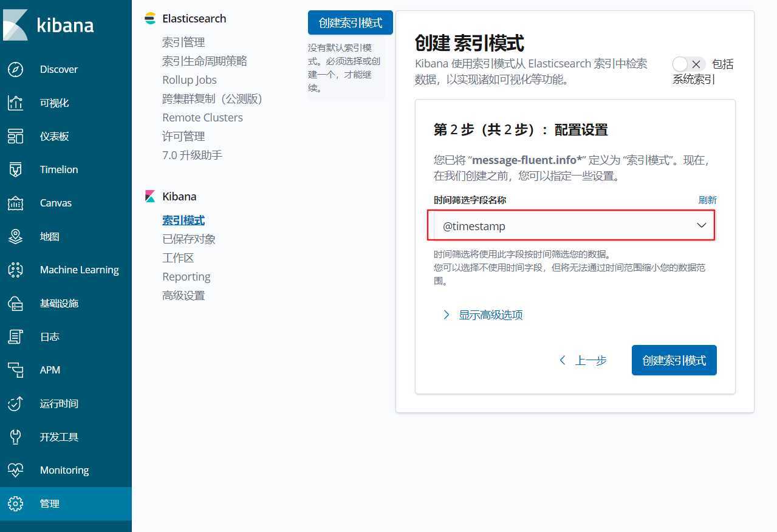Open 高级设置
Viewport: 777px width, 532px height.
[183, 295]
